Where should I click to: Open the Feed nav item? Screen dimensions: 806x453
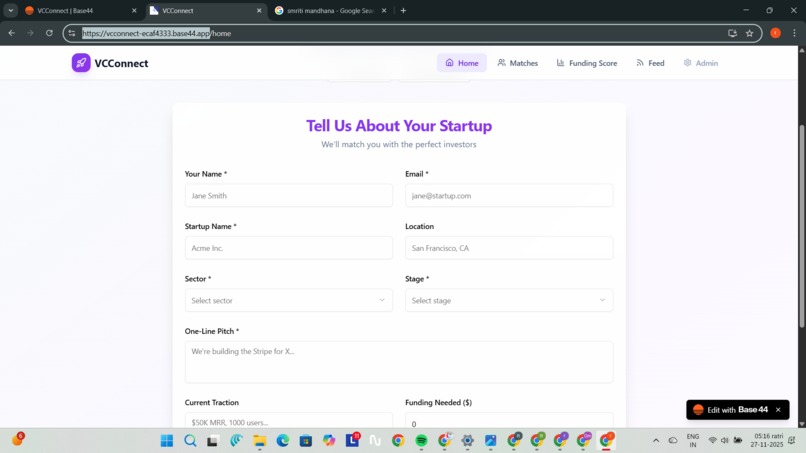[650, 63]
